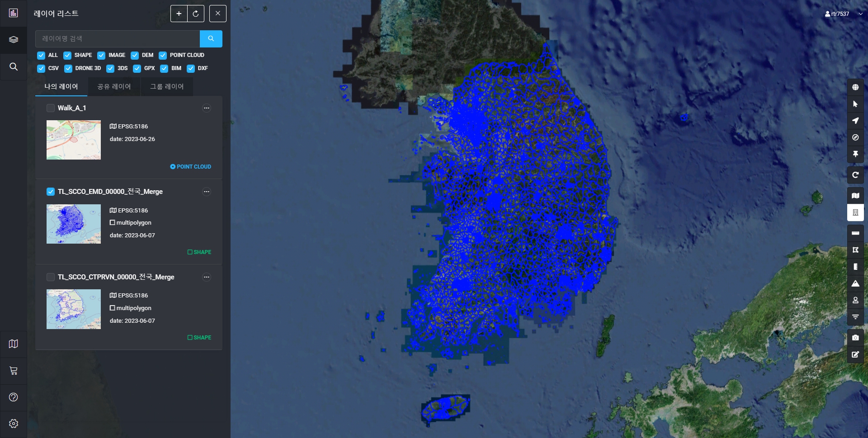868x438 pixels.
Task: Open options menu for Walk_A_1 layer
Action: point(207,108)
